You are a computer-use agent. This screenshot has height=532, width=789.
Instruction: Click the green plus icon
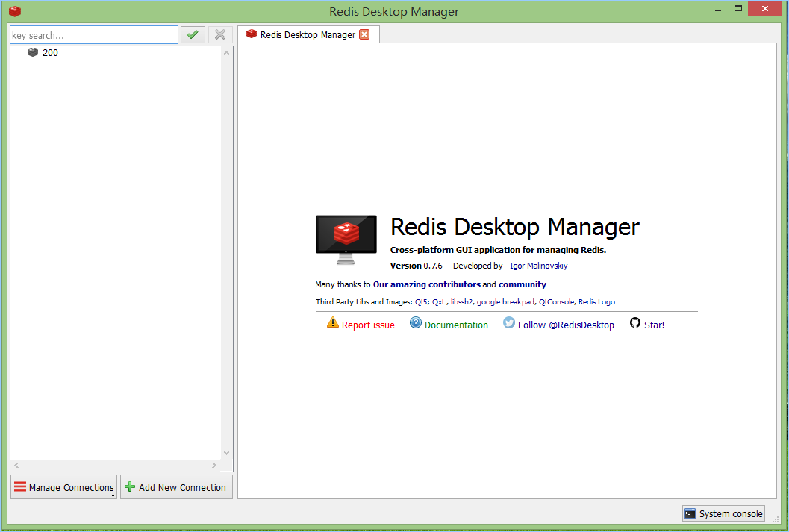(x=130, y=486)
